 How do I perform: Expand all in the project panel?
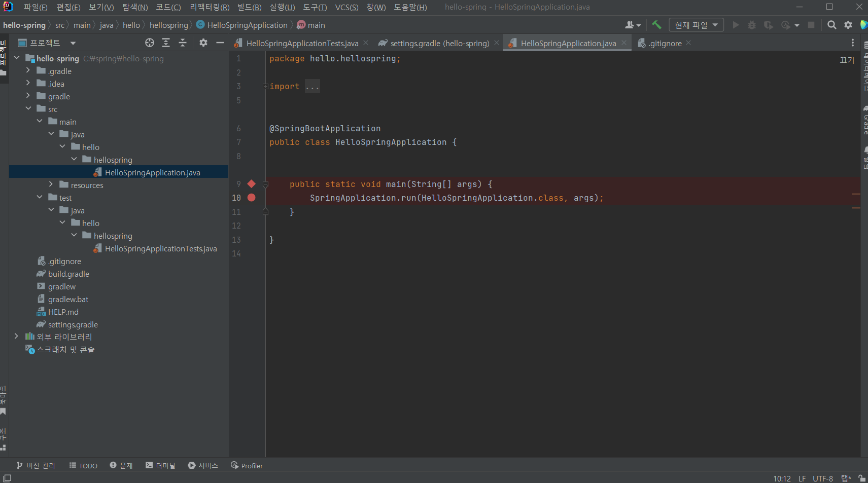coord(166,43)
